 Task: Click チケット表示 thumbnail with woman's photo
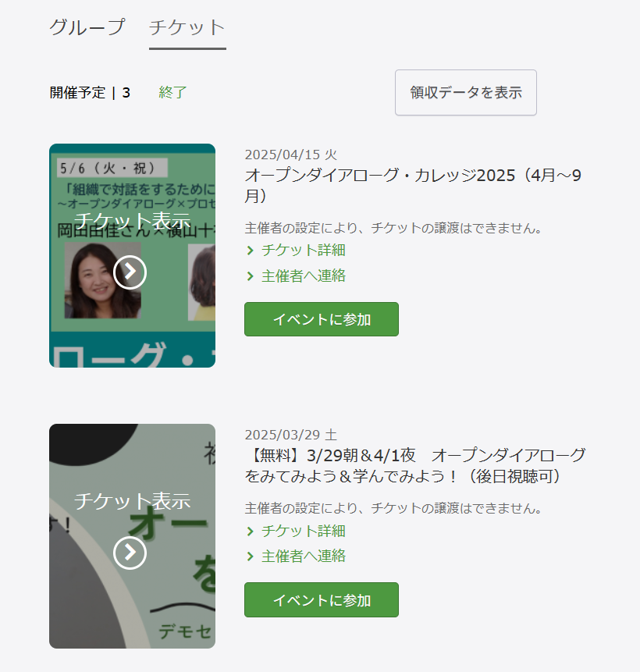[132, 255]
